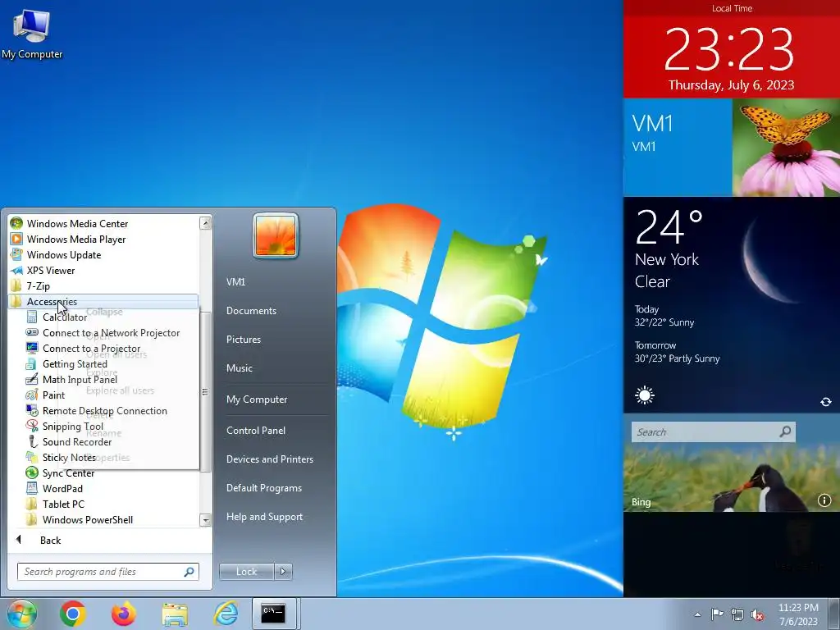The image size is (840, 630).
Task: Open VM1 user folder link
Action: coord(235,282)
